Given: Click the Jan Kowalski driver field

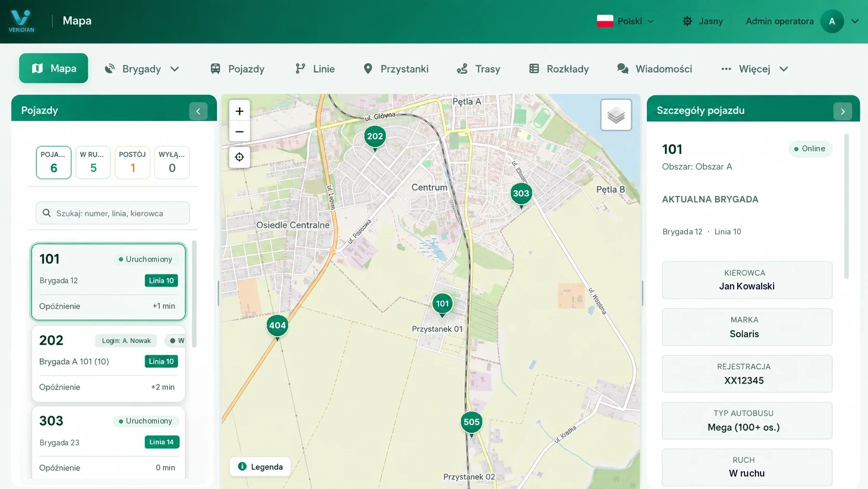Looking at the screenshot, I should 747,280.
